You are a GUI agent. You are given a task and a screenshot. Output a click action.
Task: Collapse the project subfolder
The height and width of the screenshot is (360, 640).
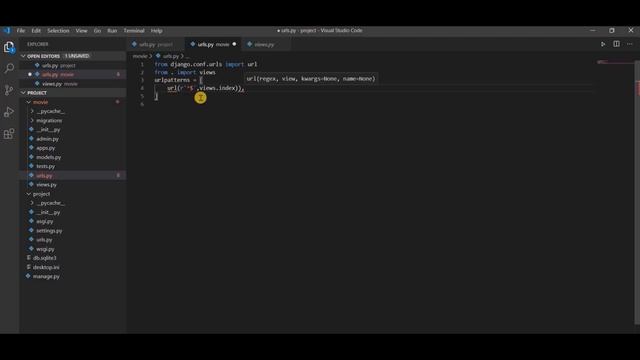point(73,194)
